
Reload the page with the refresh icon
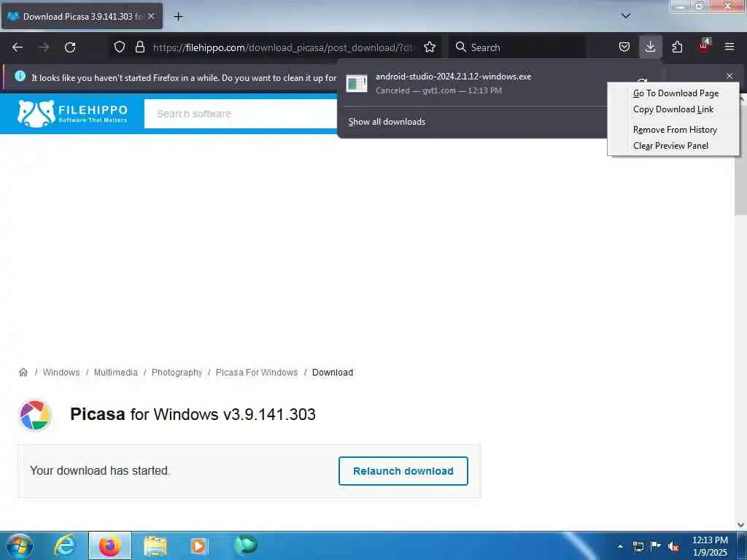pos(70,47)
